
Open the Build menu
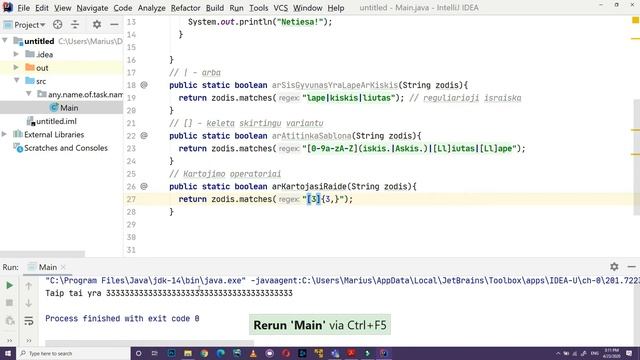point(215,8)
